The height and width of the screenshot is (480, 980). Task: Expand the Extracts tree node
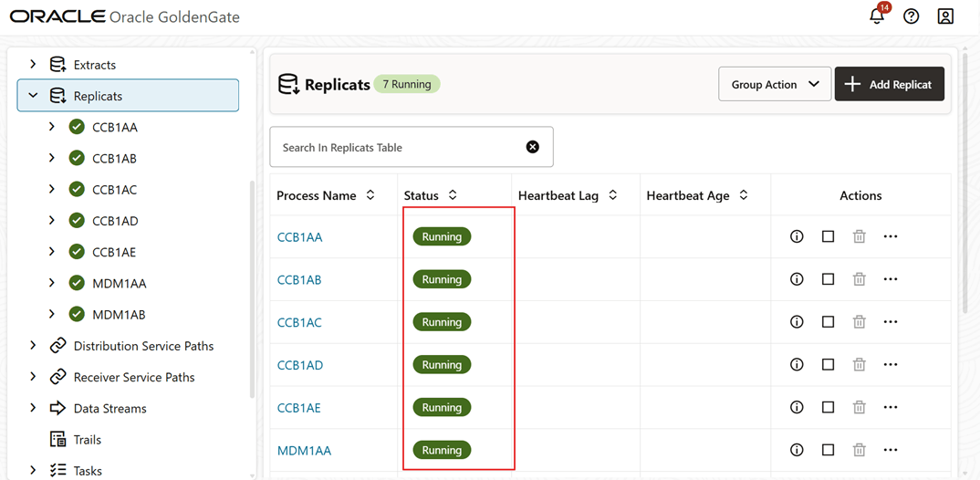tap(33, 65)
